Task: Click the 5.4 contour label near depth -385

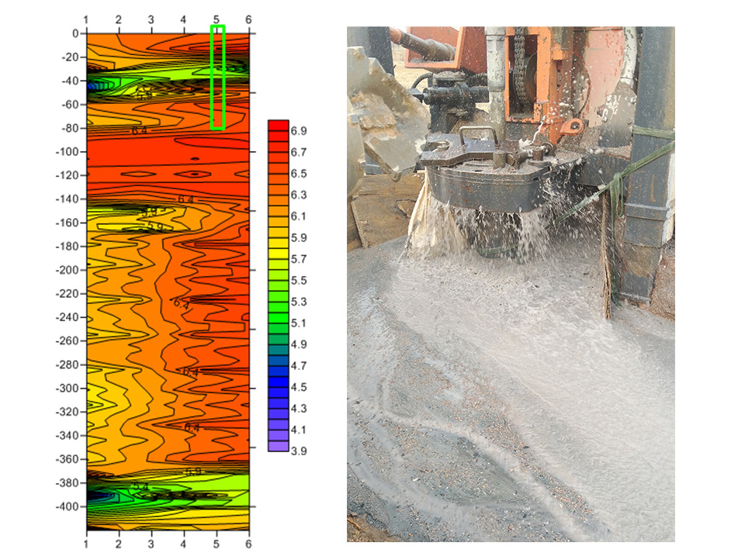Action: (140, 487)
